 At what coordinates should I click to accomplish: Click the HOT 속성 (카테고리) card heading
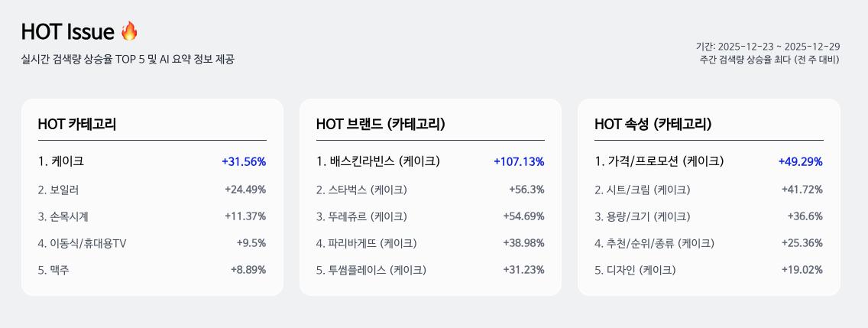click(653, 124)
